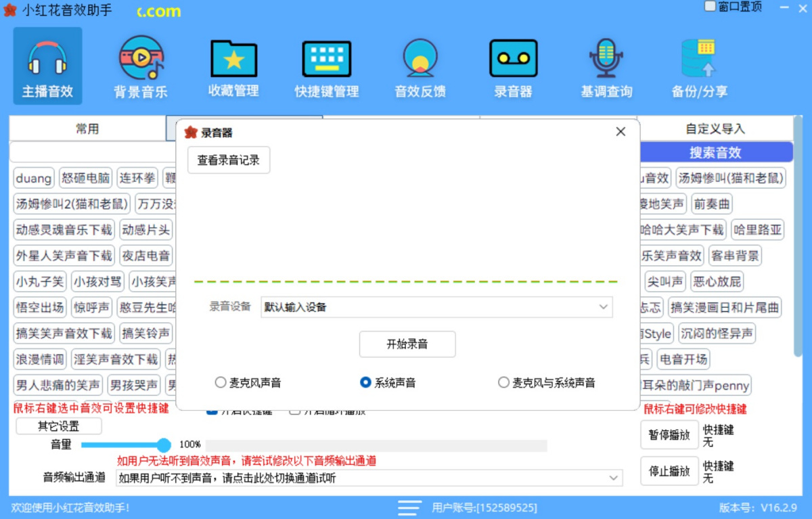Viewport: 812px width, 519px height.
Task: Open 查看录音记录 records
Action: click(228, 160)
